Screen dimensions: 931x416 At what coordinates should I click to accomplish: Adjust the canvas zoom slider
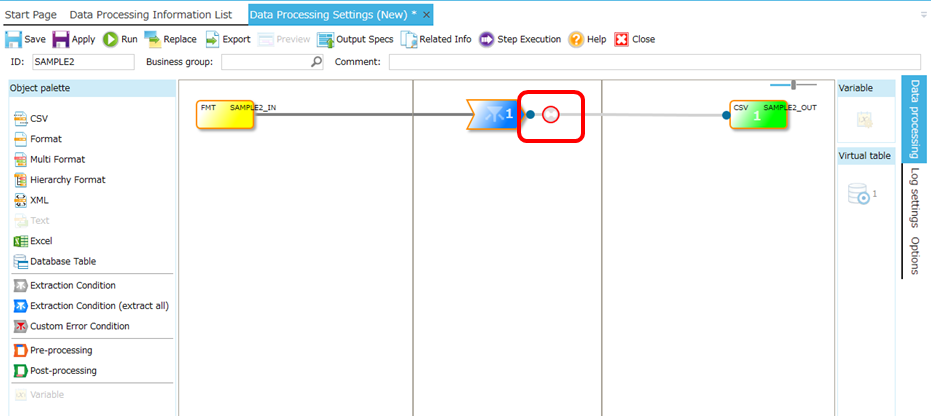pyautogui.click(x=794, y=85)
